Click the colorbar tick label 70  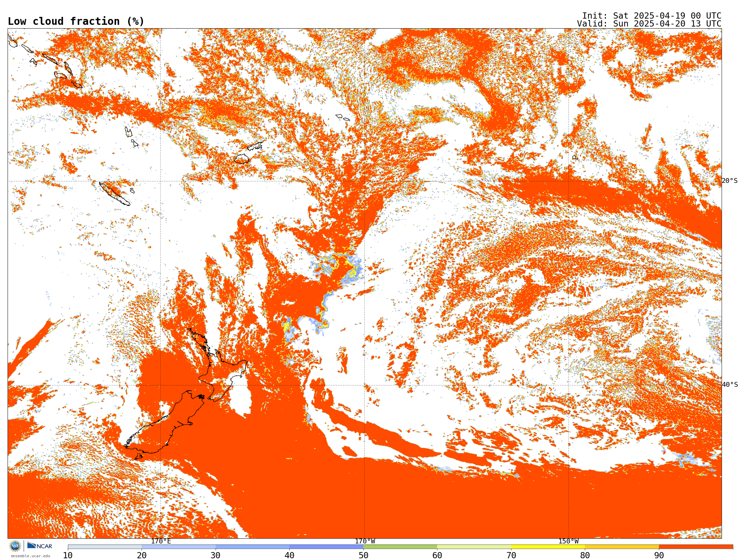point(511,556)
